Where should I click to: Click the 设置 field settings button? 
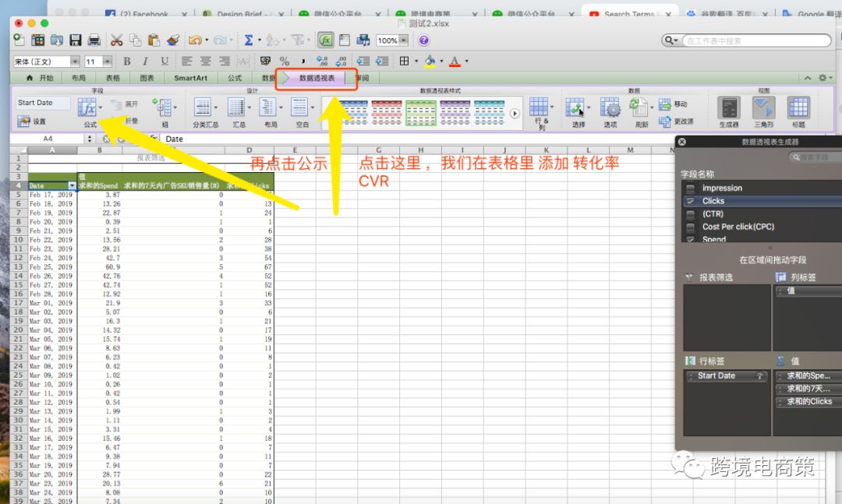(x=32, y=122)
